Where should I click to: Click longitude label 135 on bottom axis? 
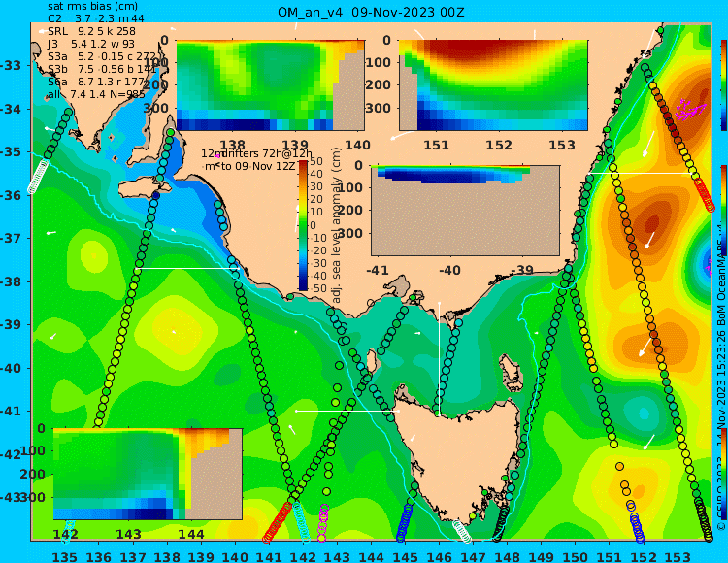[64, 556]
